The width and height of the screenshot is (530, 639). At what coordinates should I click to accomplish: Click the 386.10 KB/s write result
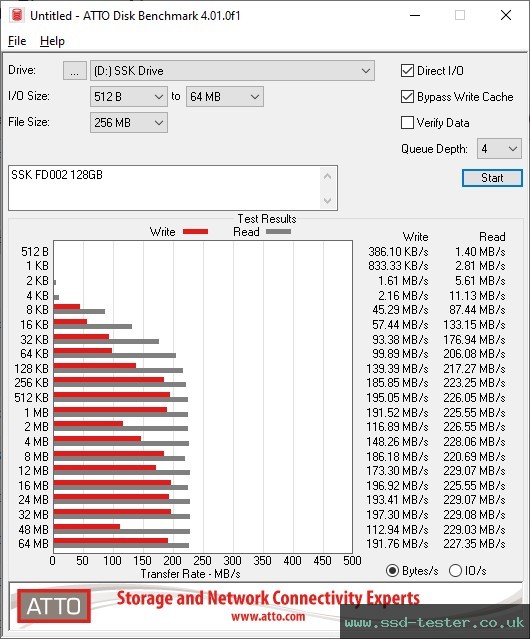[398, 252]
